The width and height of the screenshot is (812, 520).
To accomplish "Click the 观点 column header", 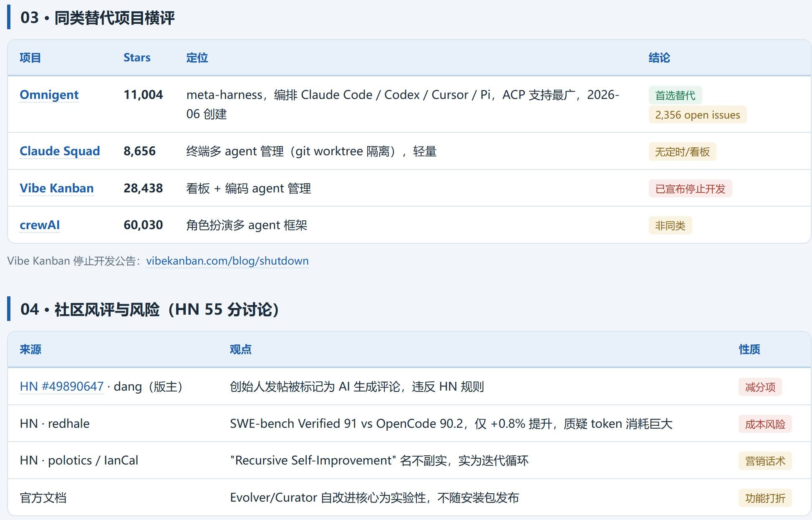I will coord(240,349).
